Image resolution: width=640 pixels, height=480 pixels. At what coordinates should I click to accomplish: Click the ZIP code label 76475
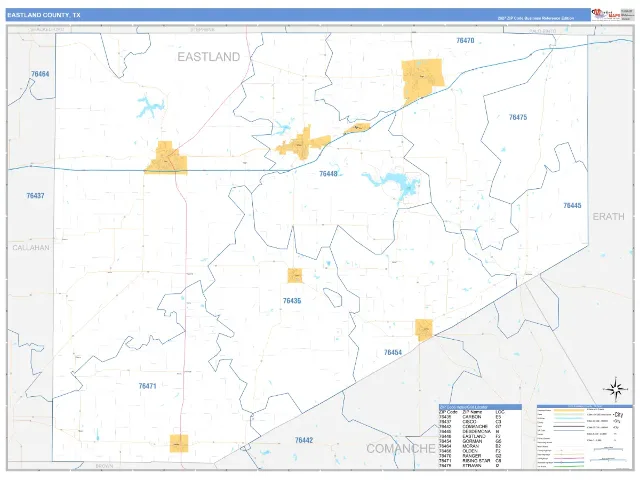[x=518, y=117]
